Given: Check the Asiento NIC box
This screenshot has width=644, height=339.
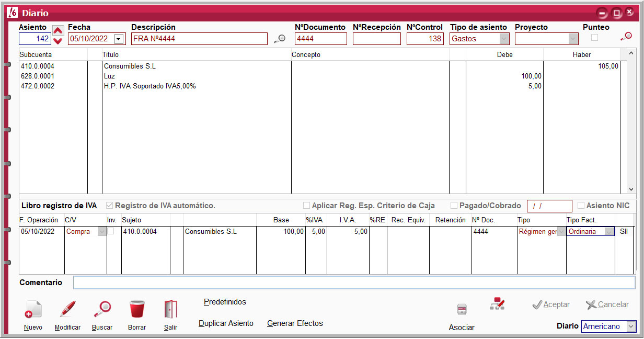Looking at the screenshot, I should (581, 206).
